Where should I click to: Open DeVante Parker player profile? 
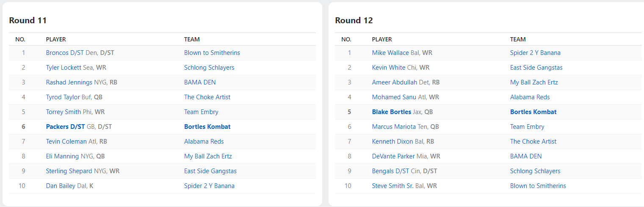[393, 156]
